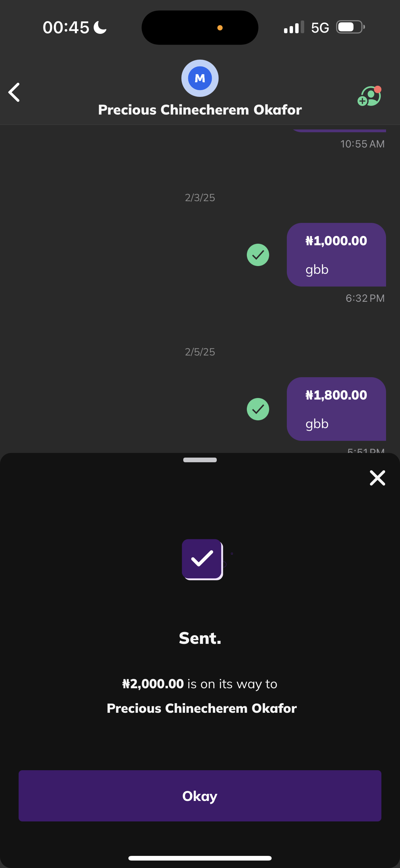The width and height of the screenshot is (400, 868).
Task: Tap the blue M profile avatar
Action: click(x=200, y=78)
